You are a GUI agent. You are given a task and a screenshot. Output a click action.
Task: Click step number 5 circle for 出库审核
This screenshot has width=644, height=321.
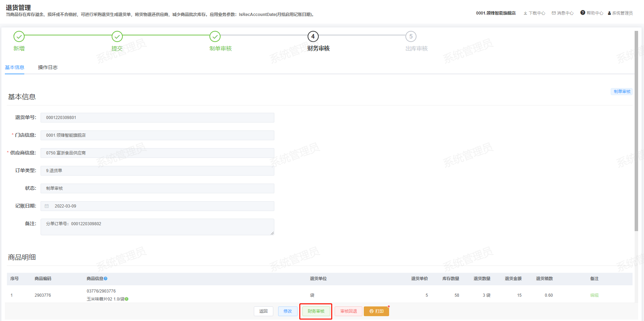(x=411, y=36)
